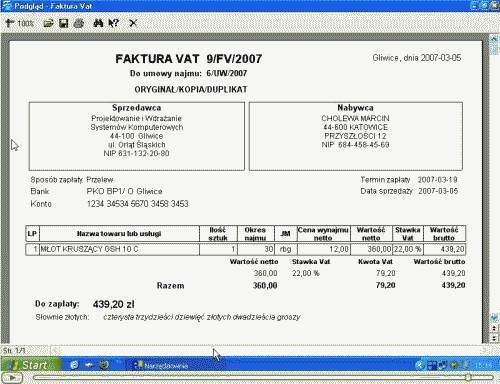Click payment due date 2007-03-19
The height and width of the screenshot is (384, 500).
pyautogui.click(x=438, y=180)
